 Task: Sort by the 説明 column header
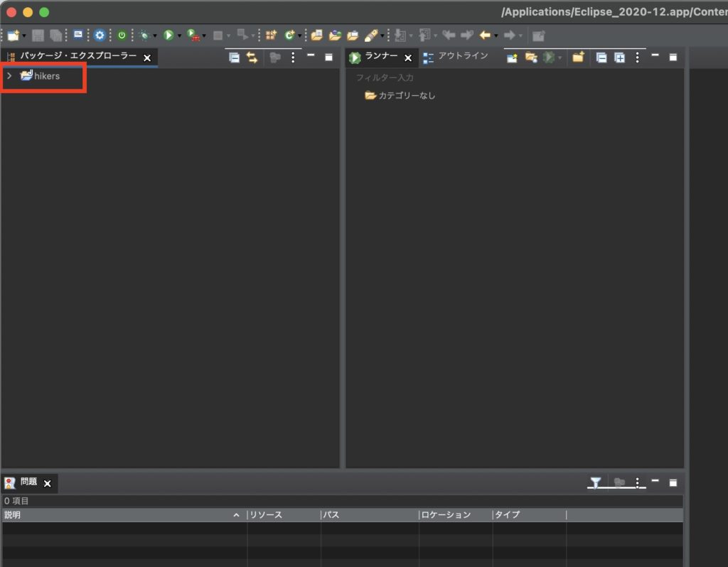[x=124, y=514]
